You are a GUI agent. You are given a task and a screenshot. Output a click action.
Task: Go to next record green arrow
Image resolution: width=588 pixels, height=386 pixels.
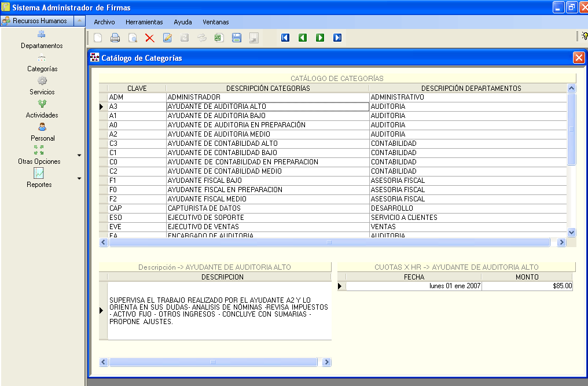pos(320,38)
